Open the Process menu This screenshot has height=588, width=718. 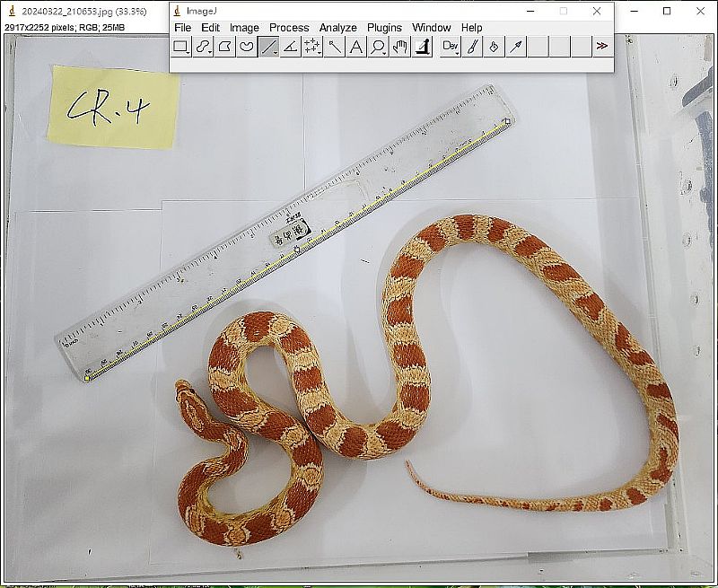[x=289, y=28]
